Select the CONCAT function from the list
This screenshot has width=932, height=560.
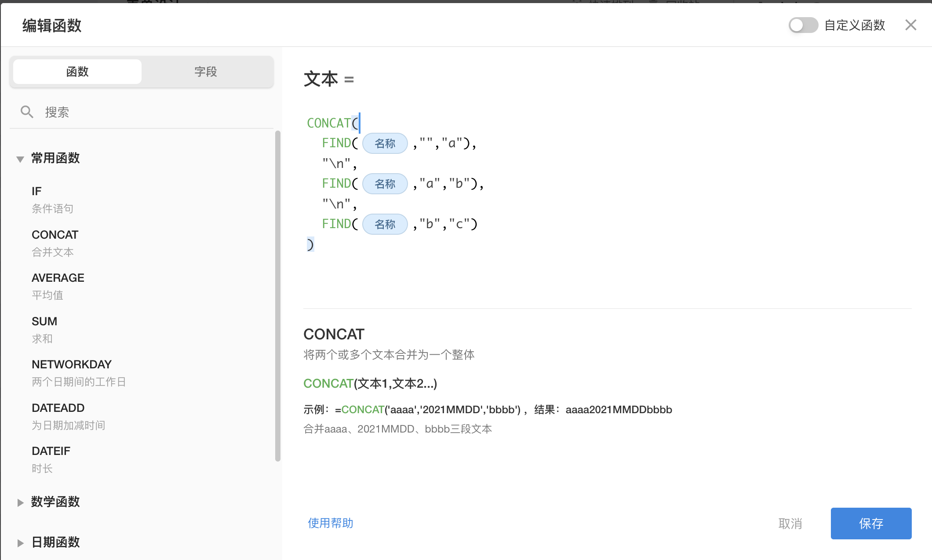coord(55,234)
